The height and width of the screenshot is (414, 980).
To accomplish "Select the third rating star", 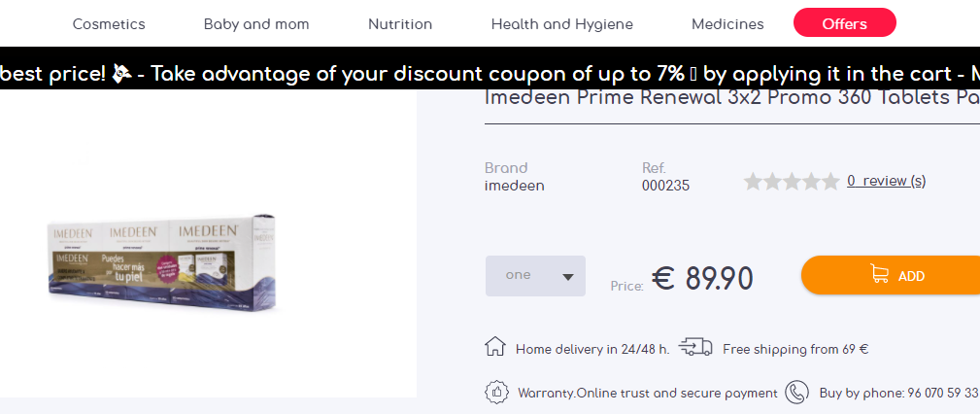I will pos(792,182).
